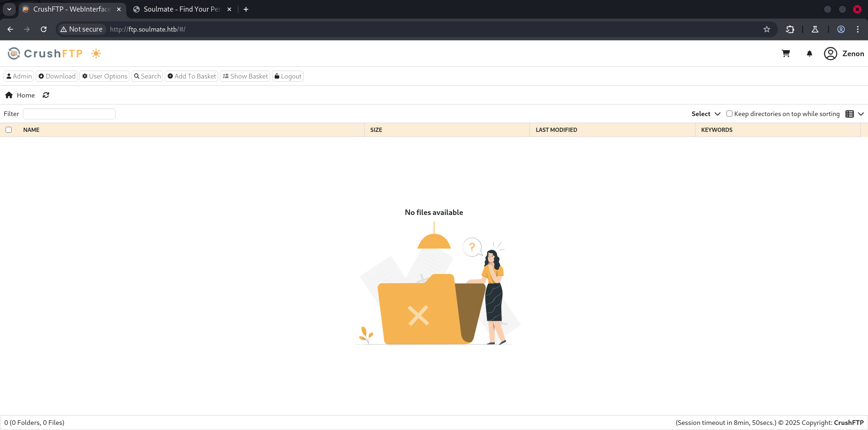Click the Home breadcrumb icon
The height and width of the screenshot is (430, 868).
pos(9,95)
